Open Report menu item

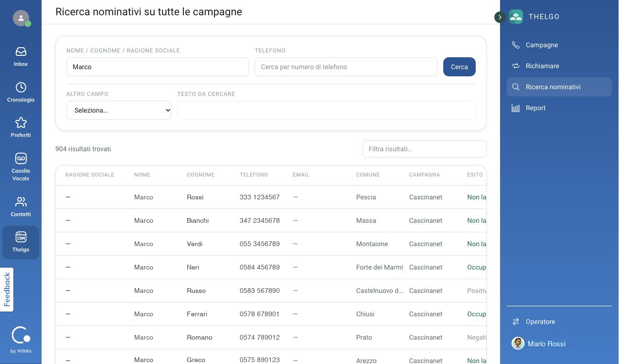click(559, 108)
